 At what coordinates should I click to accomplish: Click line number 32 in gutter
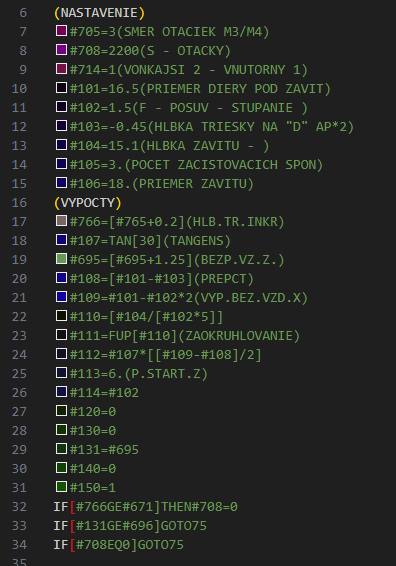click(x=19, y=506)
